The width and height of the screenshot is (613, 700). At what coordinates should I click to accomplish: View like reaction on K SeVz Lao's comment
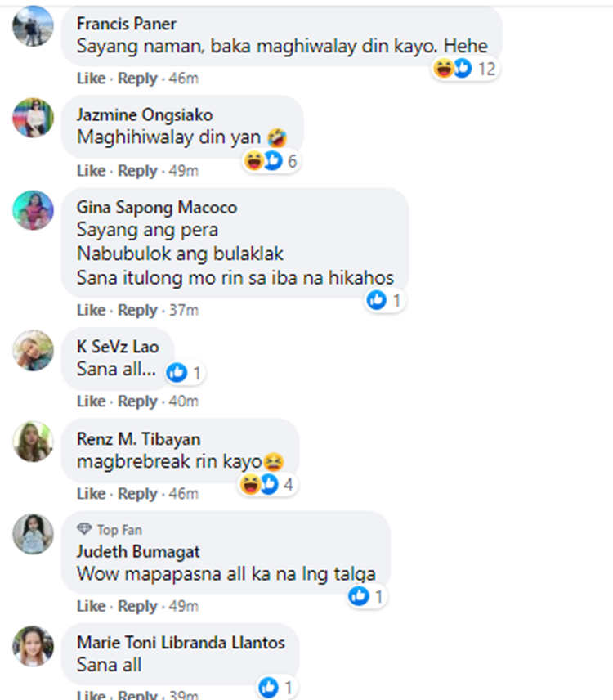point(185,372)
